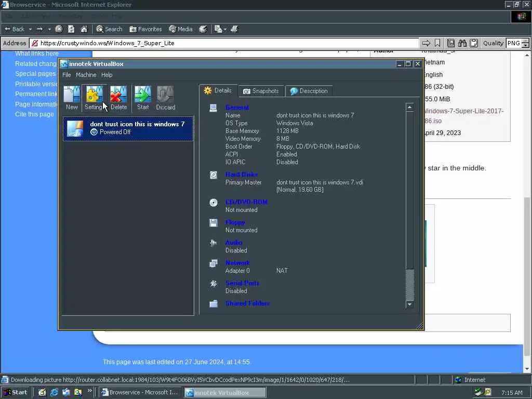Screen dimensions: 532x399
Task: Open the Favorites button in IE toolbar
Action: click(145, 29)
